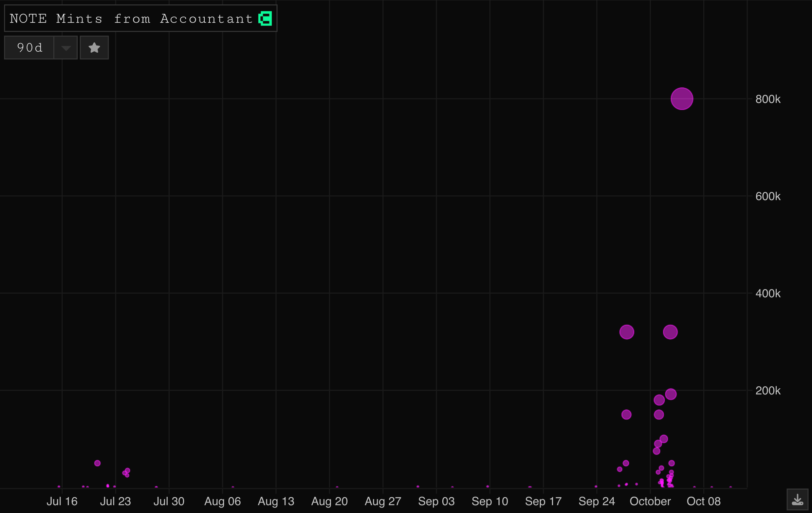The height and width of the screenshot is (513, 812).
Task: Click the largest bubble near 800k
Action: [x=682, y=99]
